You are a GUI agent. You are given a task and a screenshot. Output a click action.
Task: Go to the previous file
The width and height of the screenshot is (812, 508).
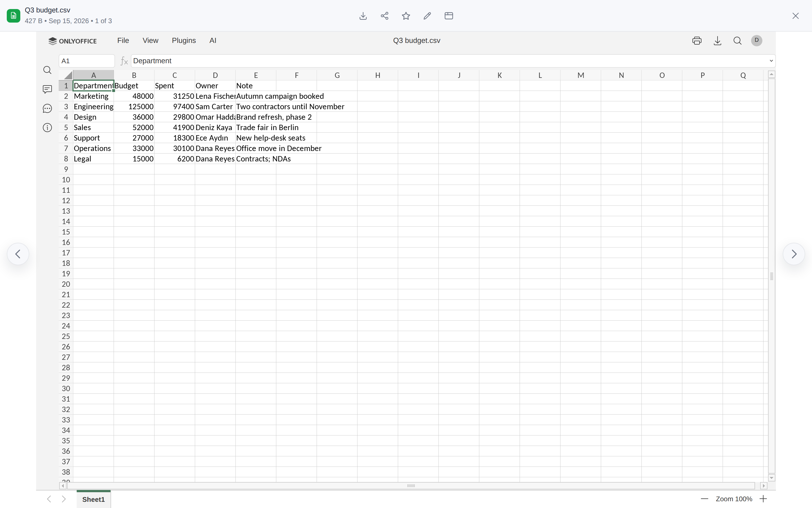point(18,254)
